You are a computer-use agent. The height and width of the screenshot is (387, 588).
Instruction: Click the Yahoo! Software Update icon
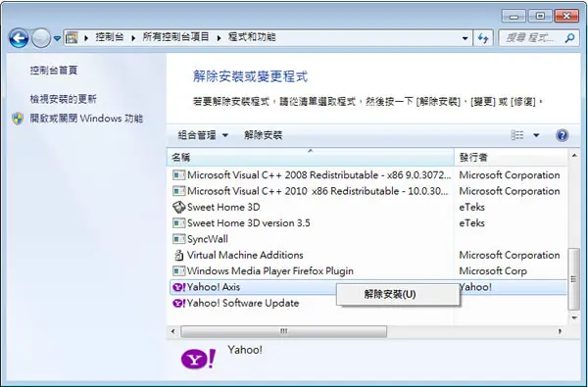179,303
